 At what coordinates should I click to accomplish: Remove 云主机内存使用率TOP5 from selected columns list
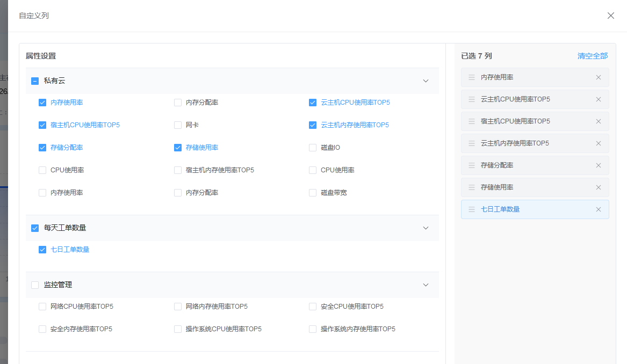(598, 143)
